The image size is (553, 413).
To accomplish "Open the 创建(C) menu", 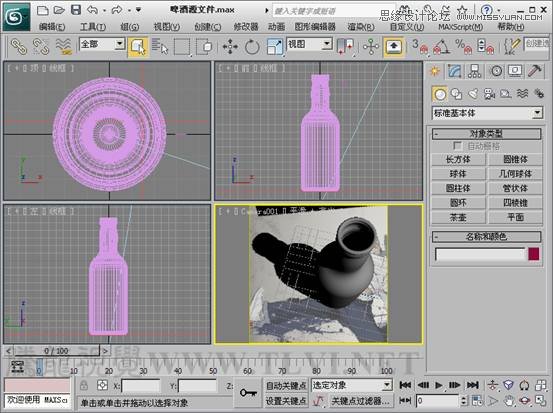I will point(208,26).
